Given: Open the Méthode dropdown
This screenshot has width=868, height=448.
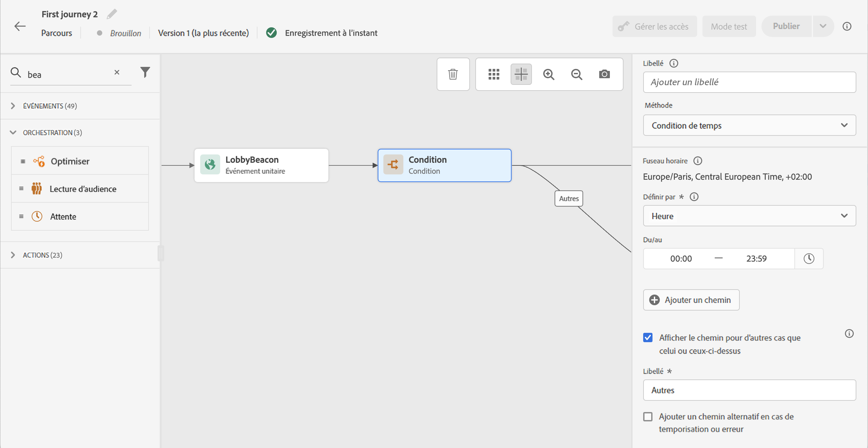Looking at the screenshot, I should click(x=749, y=125).
